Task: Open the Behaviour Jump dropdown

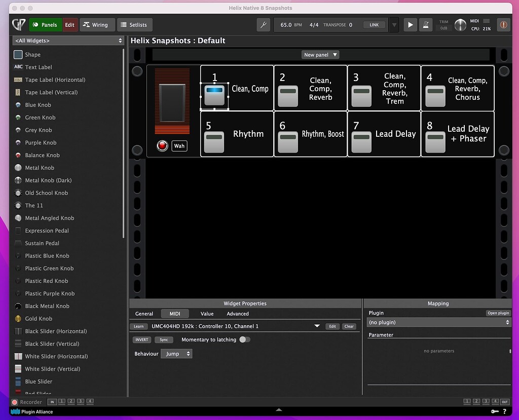Action: click(x=176, y=354)
